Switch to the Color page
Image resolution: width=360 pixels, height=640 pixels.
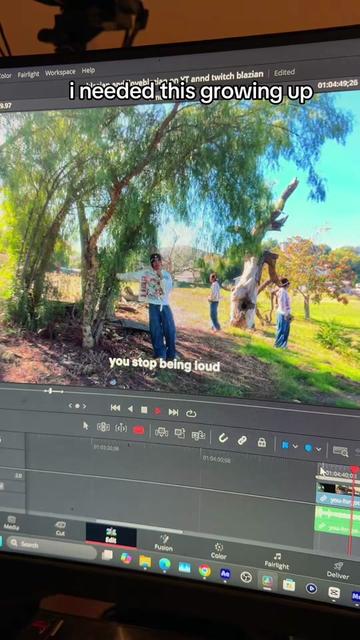click(x=219, y=551)
